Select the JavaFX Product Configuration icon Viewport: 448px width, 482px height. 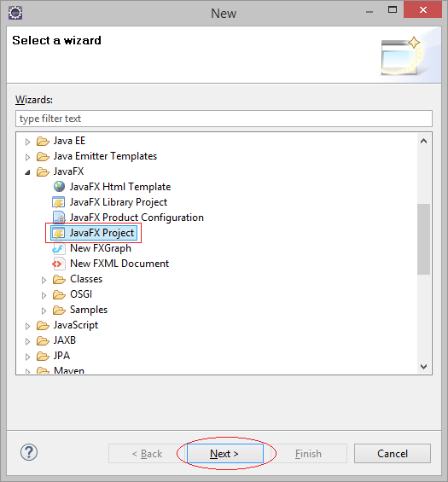59,218
